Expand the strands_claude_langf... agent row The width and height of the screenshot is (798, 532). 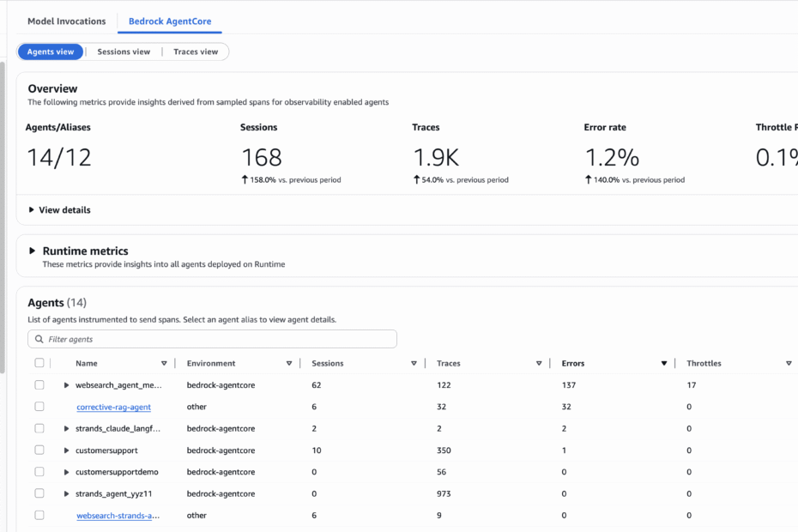[66, 429]
